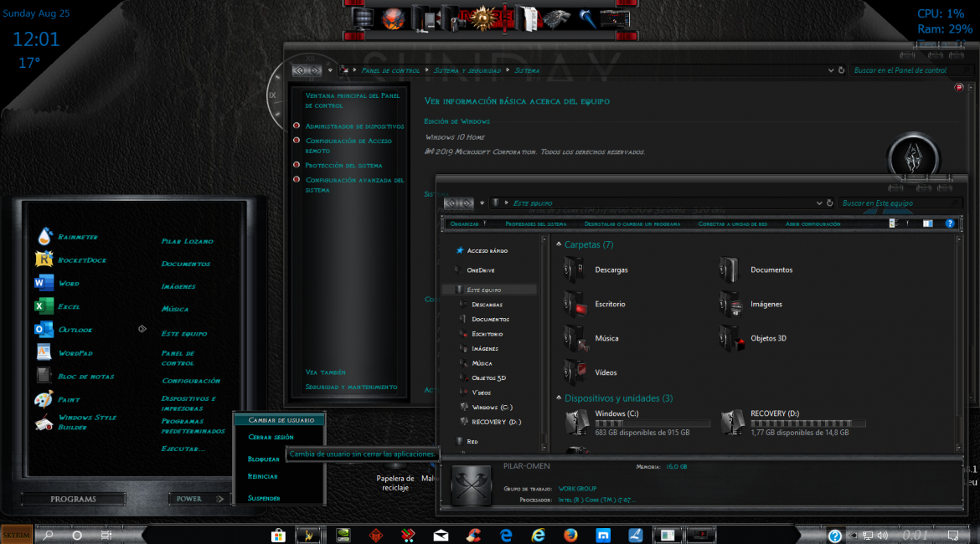Open Excel from the start menu
This screenshot has height=544, width=980.
point(58,306)
